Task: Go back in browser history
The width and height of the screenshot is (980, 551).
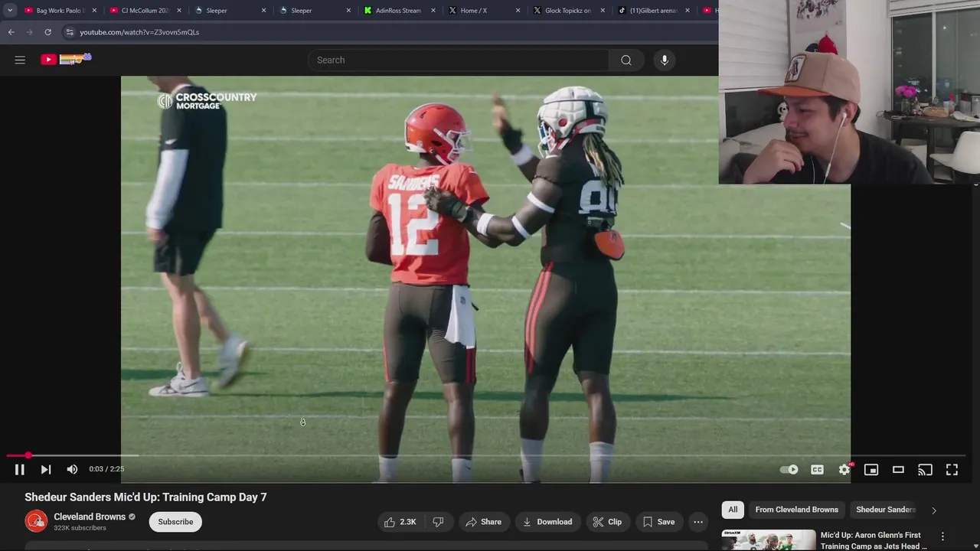Action: 11,32
